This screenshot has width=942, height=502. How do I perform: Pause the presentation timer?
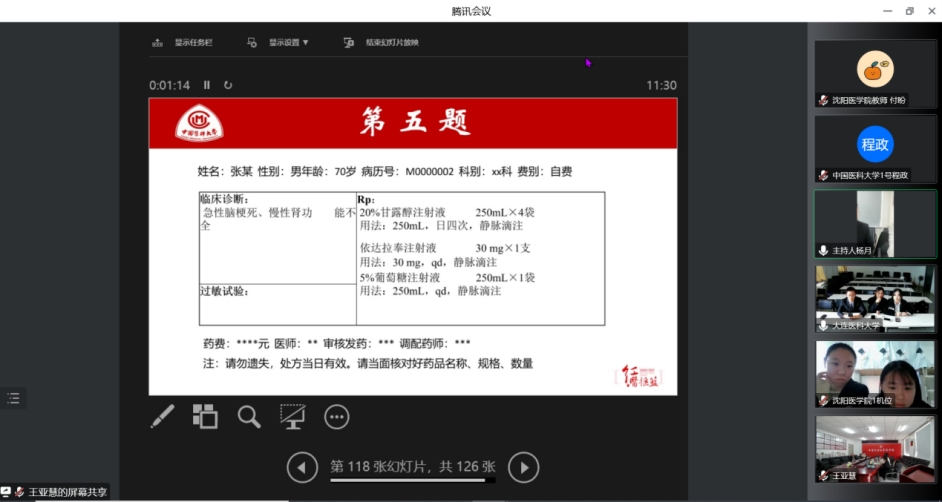(207, 86)
